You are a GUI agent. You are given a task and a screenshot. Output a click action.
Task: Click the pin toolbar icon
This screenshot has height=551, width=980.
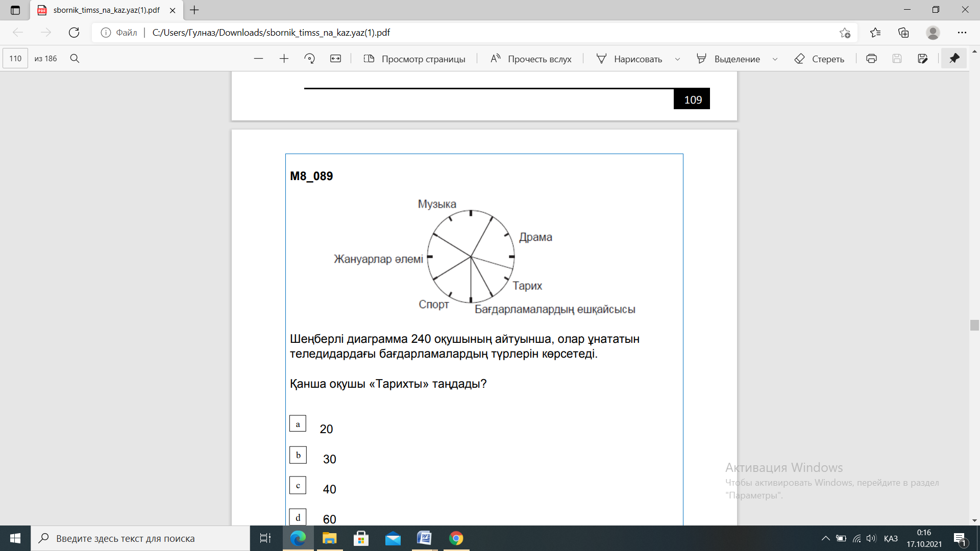(954, 59)
